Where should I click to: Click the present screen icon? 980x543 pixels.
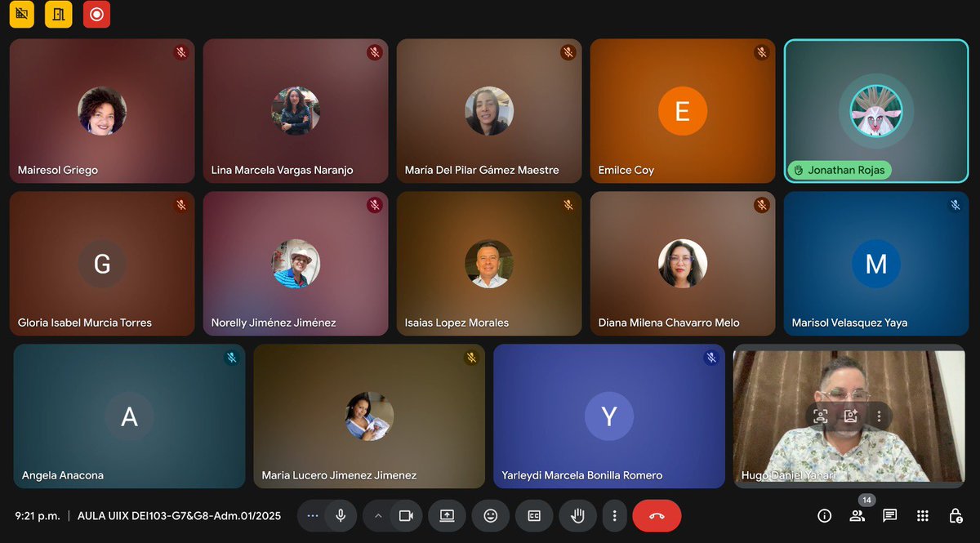click(x=447, y=516)
